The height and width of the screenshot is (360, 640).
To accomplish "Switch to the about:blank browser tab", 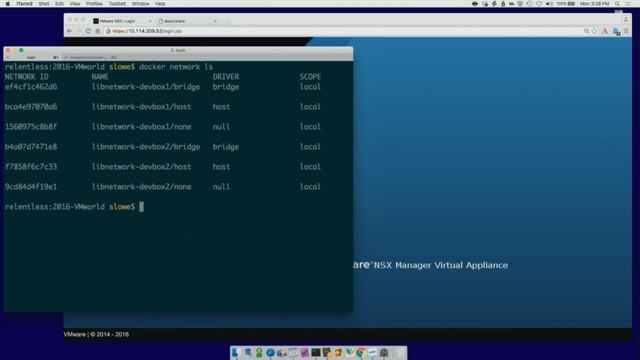I will click(187, 21).
